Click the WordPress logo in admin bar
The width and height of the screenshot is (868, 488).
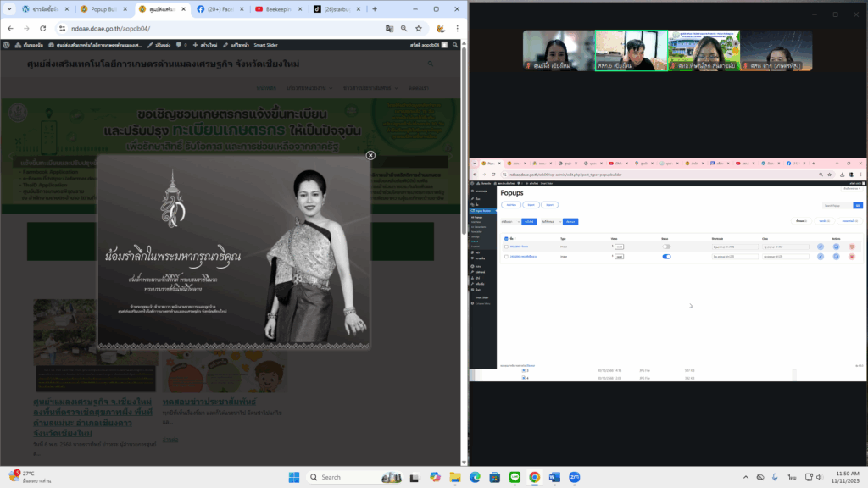pyautogui.click(x=7, y=44)
